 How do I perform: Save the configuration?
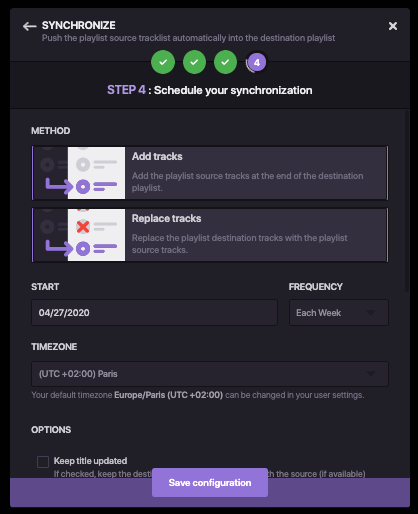click(x=210, y=483)
